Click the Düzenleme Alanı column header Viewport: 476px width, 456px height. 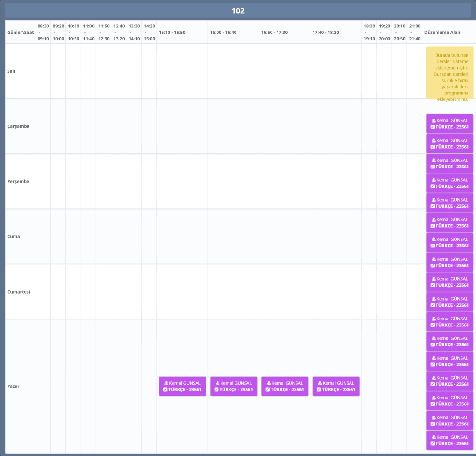[442, 32]
